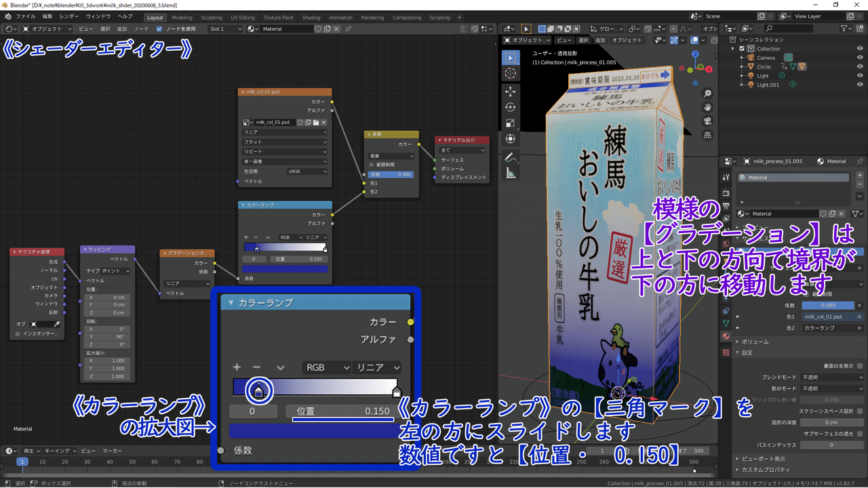
Task: Open the Render menu
Action: coord(69,17)
